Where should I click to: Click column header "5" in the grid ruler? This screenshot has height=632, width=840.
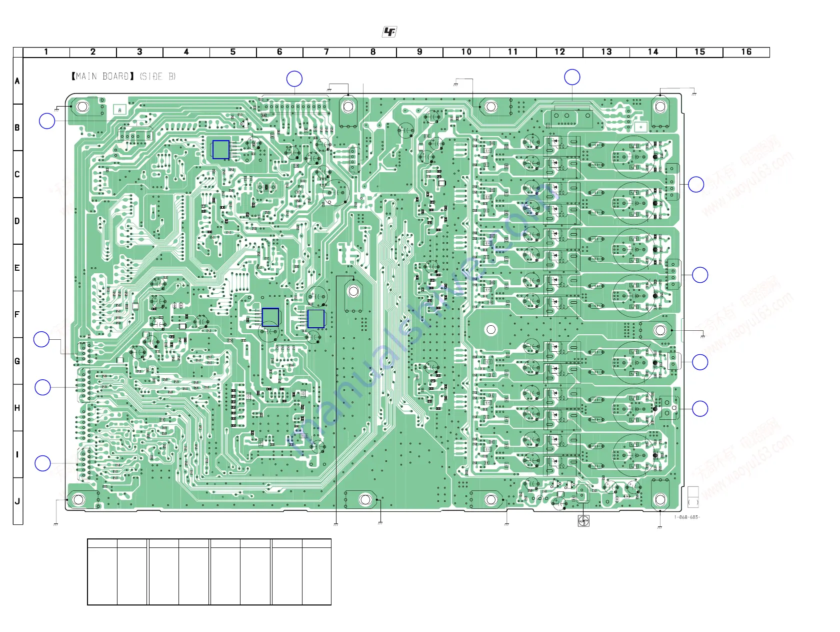[x=233, y=52]
